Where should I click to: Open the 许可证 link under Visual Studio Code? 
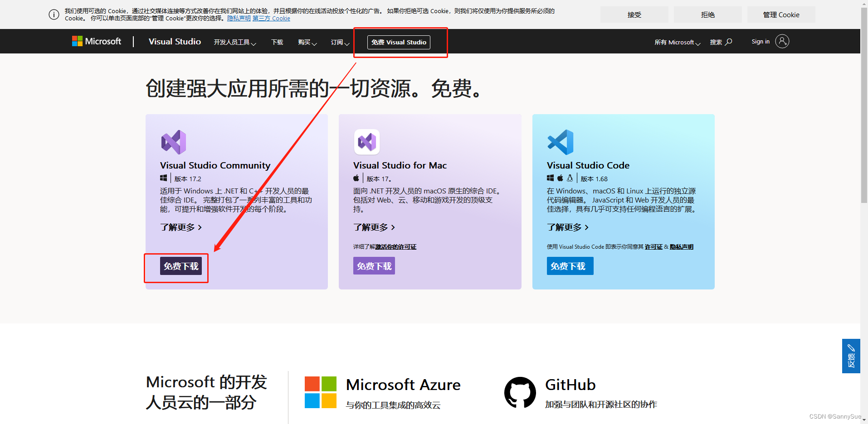pos(654,247)
